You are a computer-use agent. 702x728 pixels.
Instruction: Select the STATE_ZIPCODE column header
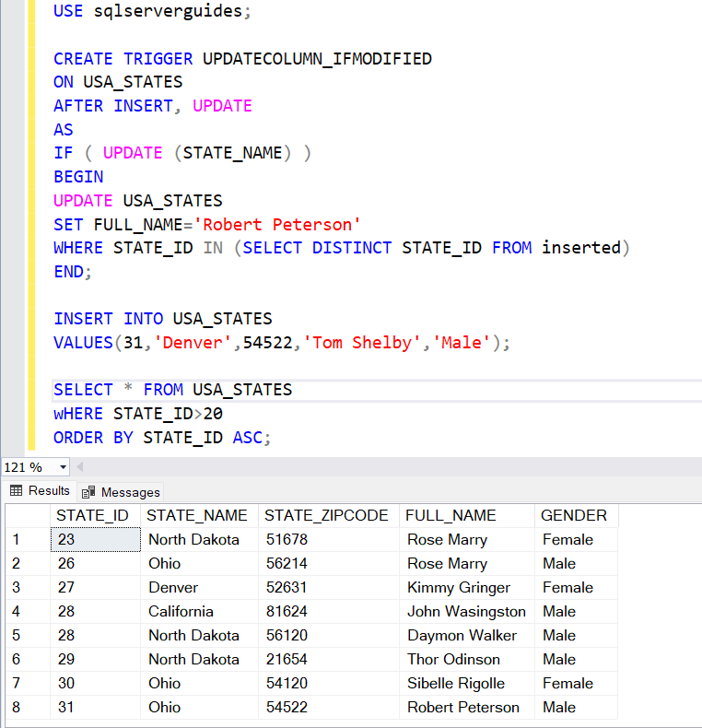point(329,515)
